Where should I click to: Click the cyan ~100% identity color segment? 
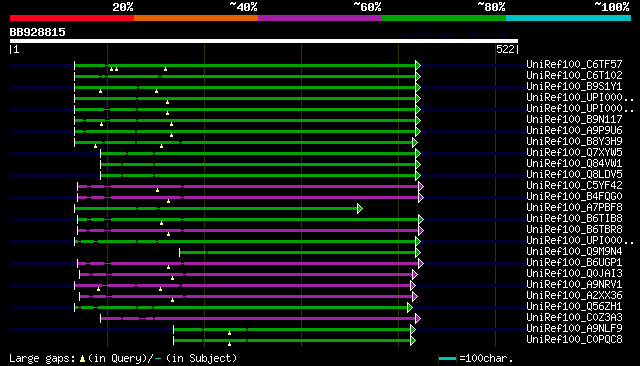coord(568,18)
